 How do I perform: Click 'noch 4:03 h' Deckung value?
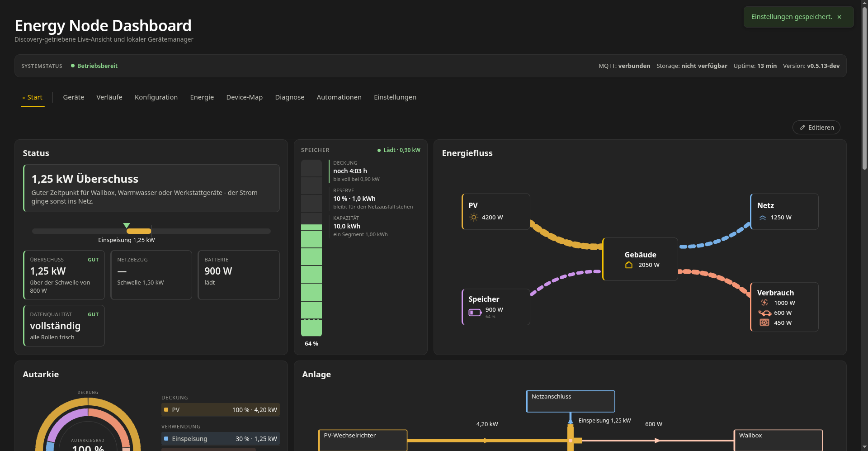tap(350, 171)
